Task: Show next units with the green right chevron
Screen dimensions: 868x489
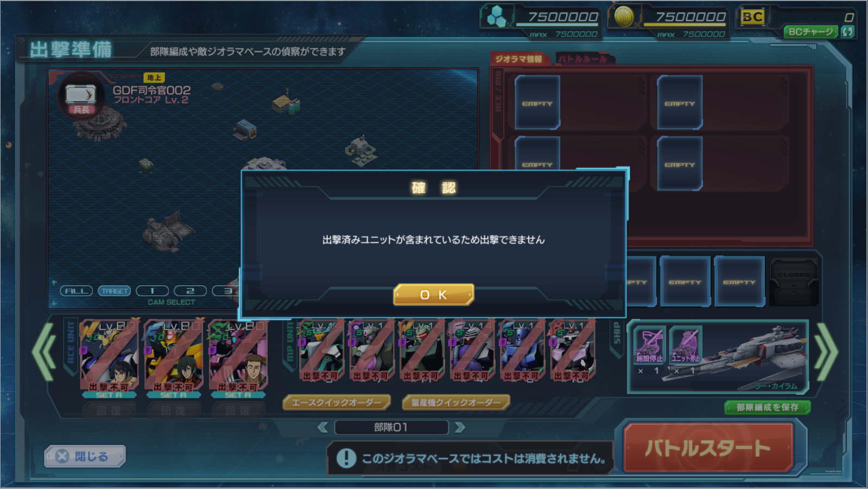Action: (826, 352)
